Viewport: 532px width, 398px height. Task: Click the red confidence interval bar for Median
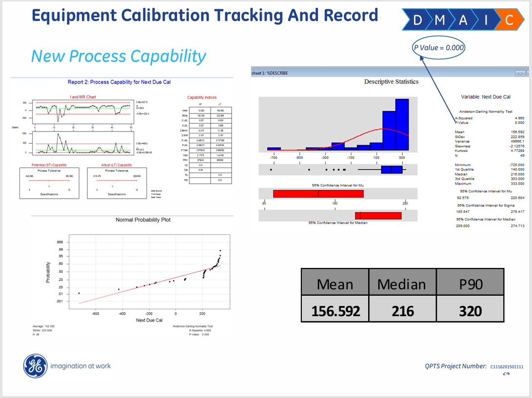[x=378, y=216]
